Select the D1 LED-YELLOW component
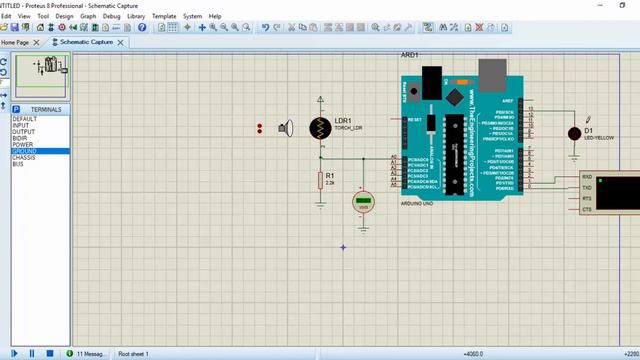640x360 pixels. 574,133
